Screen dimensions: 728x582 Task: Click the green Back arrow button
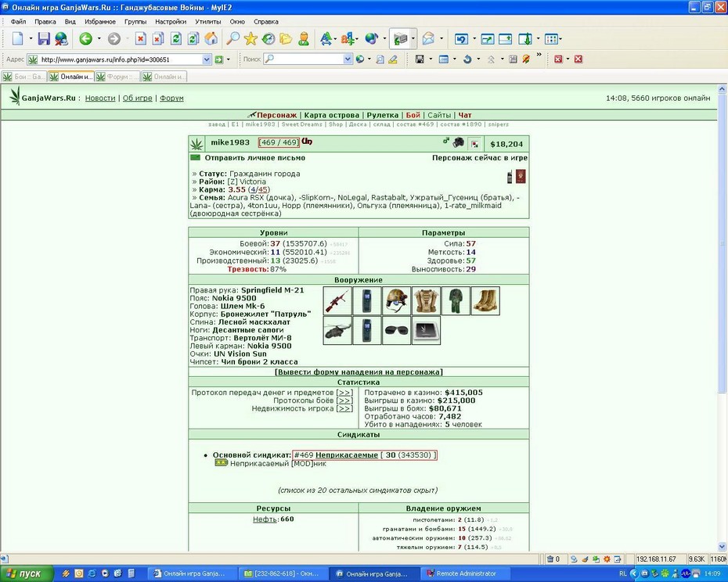[x=85, y=39]
